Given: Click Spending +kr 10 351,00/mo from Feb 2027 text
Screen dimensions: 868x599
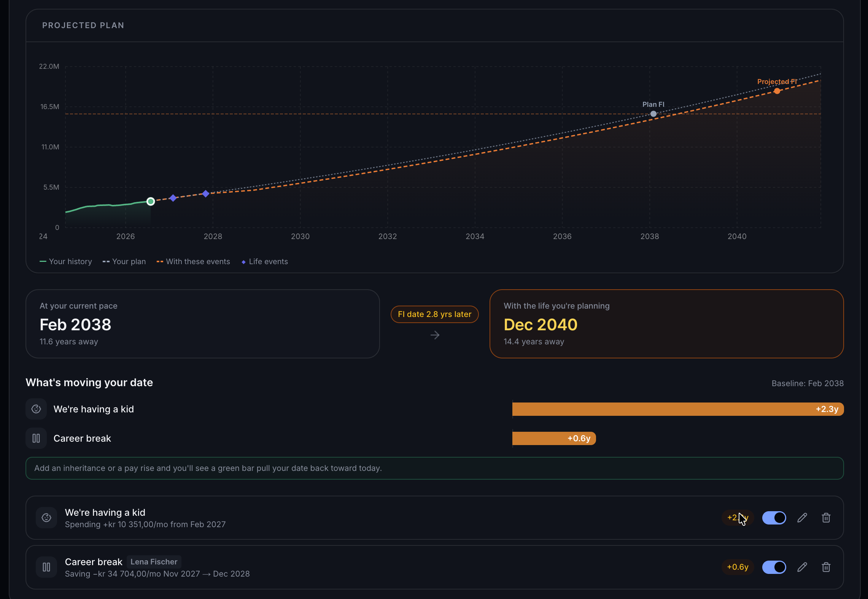Looking at the screenshot, I should 145,525.
